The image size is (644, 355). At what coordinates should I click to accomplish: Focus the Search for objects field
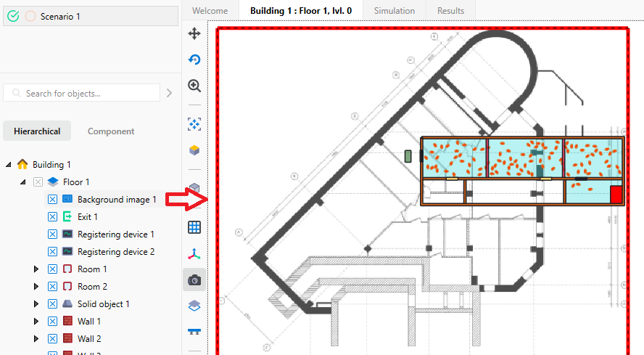click(82, 93)
